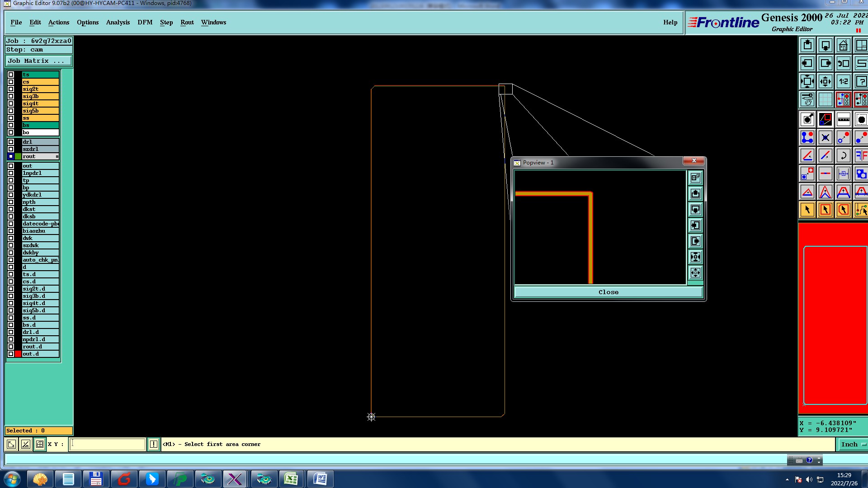This screenshot has height=488, width=868.
Task: Toggle checkbox for the out.d layer
Action: coord(11,354)
